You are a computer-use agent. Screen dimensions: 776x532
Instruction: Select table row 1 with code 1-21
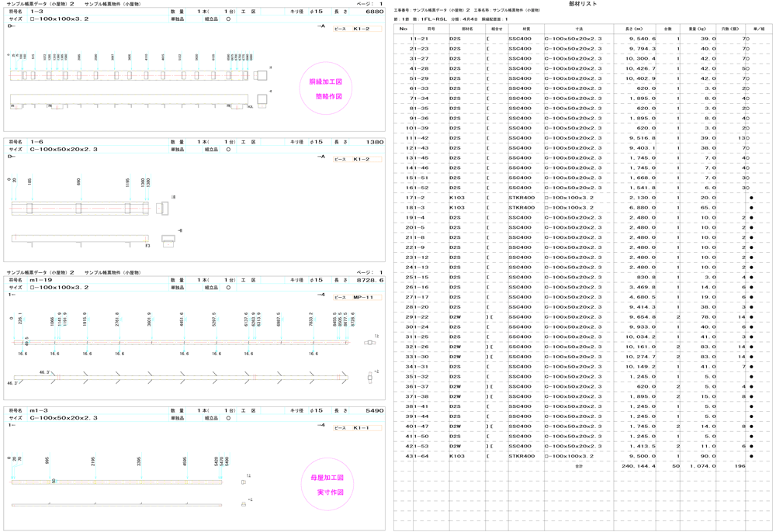[419, 38]
